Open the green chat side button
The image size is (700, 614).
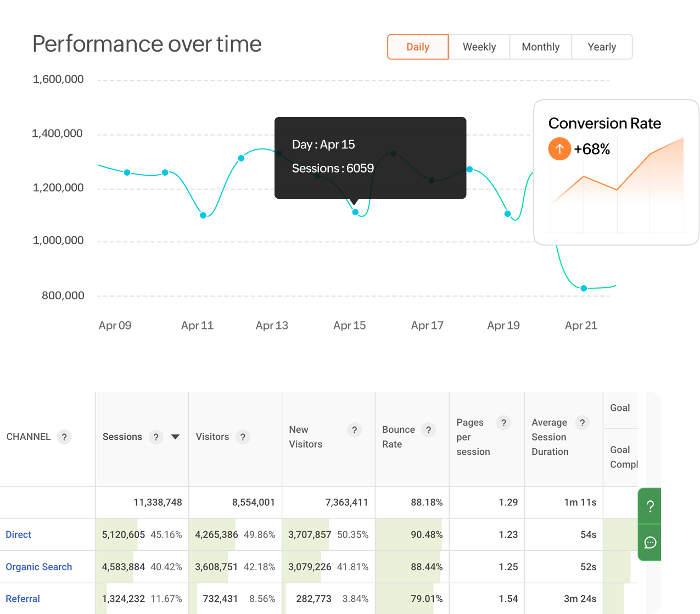[650, 543]
